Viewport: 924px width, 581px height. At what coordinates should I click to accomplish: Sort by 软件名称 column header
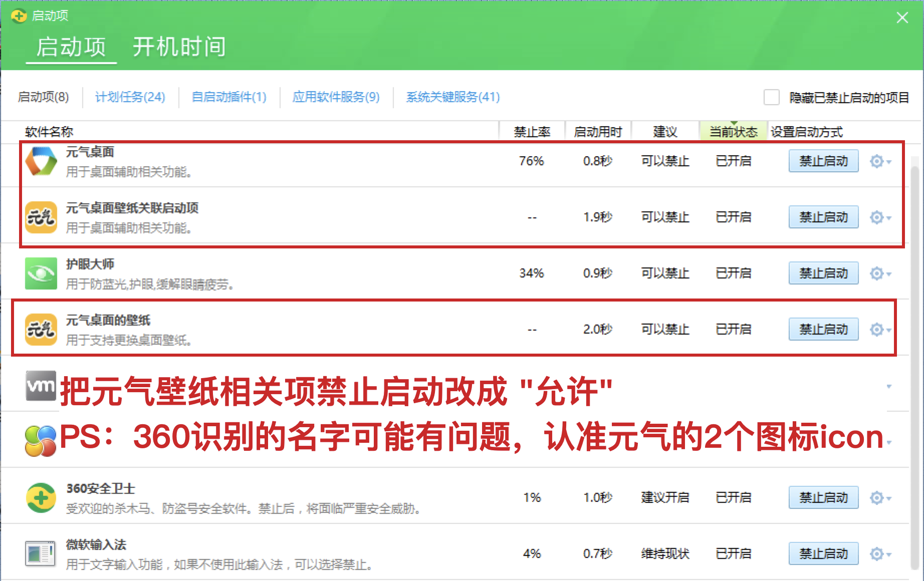(x=49, y=132)
